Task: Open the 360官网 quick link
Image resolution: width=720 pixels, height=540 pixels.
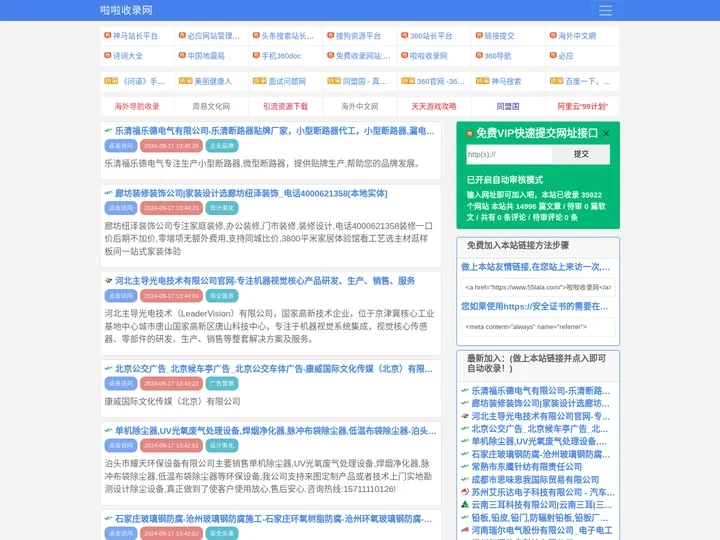Action: pos(441,81)
